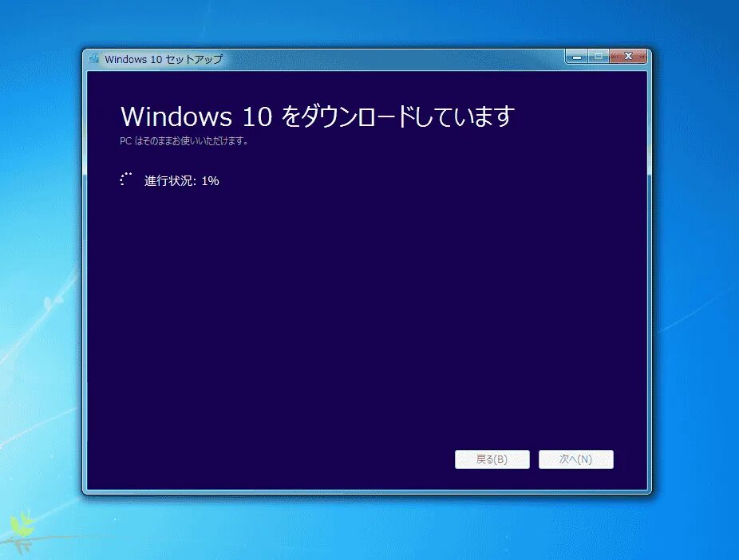Close the Windows 10 セットアップ window
Screen dimensions: 739x560
coord(628,57)
